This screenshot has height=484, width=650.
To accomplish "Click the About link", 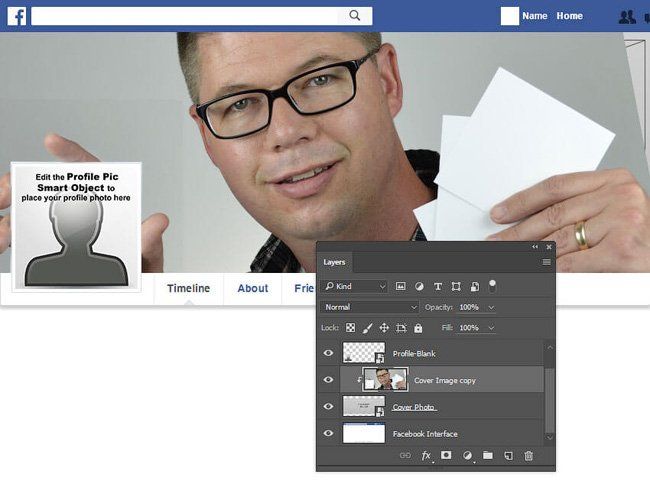I will pyautogui.click(x=253, y=288).
